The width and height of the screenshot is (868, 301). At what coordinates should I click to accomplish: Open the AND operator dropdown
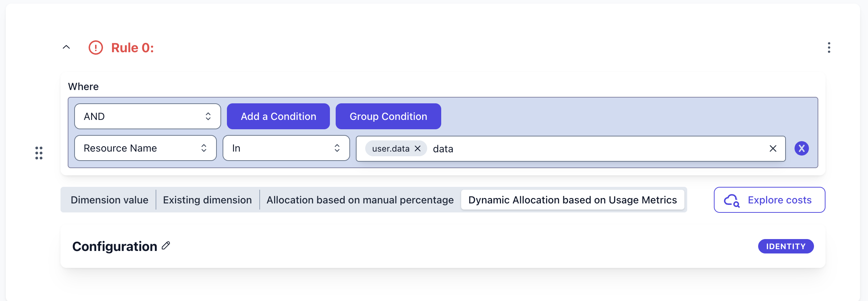point(147,116)
